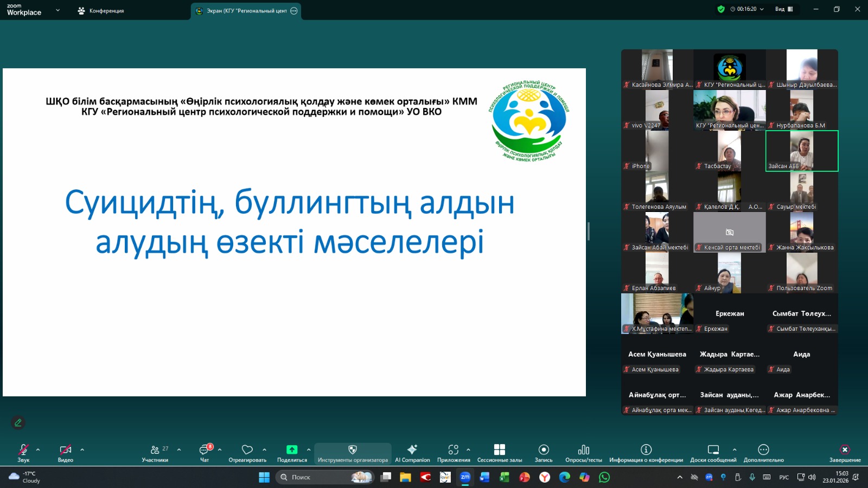The image size is (868, 488).
Task: Open the Вид (view) menu
Action: [781, 9]
